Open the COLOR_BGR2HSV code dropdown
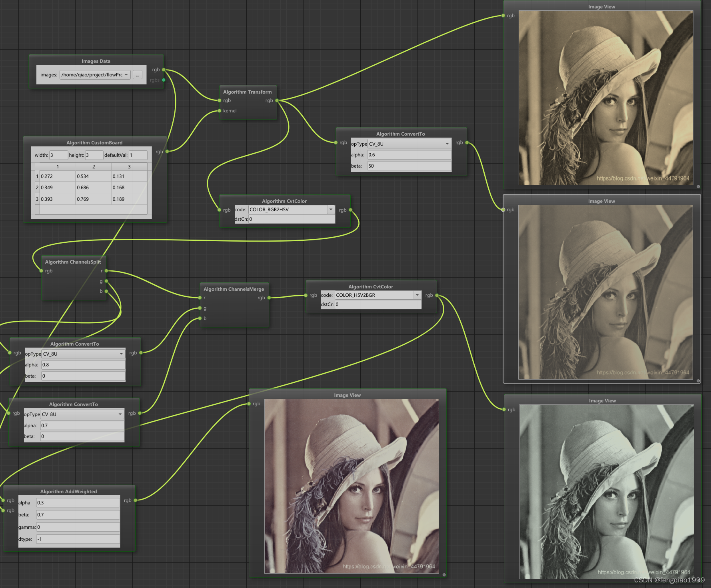Image resolution: width=711 pixels, height=588 pixels. click(x=292, y=210)
